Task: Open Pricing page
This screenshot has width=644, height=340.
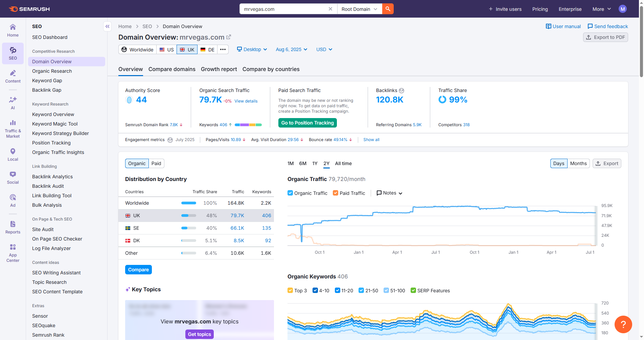Action: pyautogui.click(x=540, y=9)
